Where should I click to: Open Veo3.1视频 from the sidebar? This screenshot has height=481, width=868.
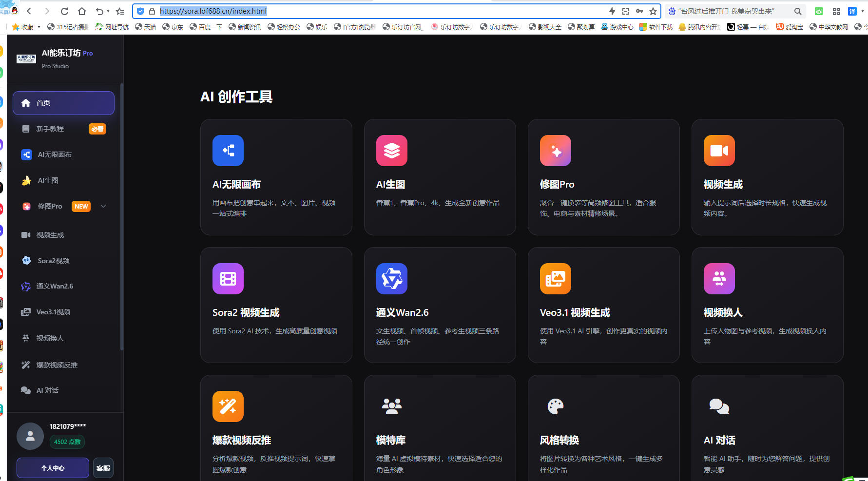(63, 312)
